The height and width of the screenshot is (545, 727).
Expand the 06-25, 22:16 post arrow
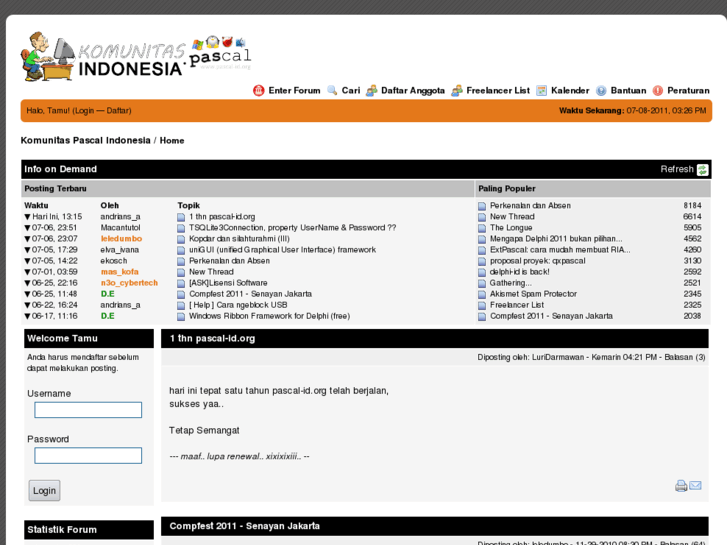27,283
